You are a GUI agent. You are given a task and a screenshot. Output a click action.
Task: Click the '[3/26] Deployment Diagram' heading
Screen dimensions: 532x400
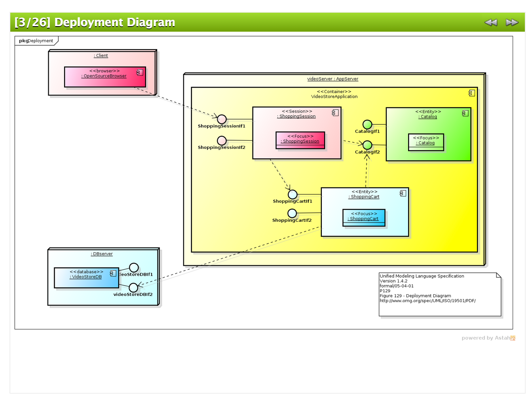[x=95, y=22]
